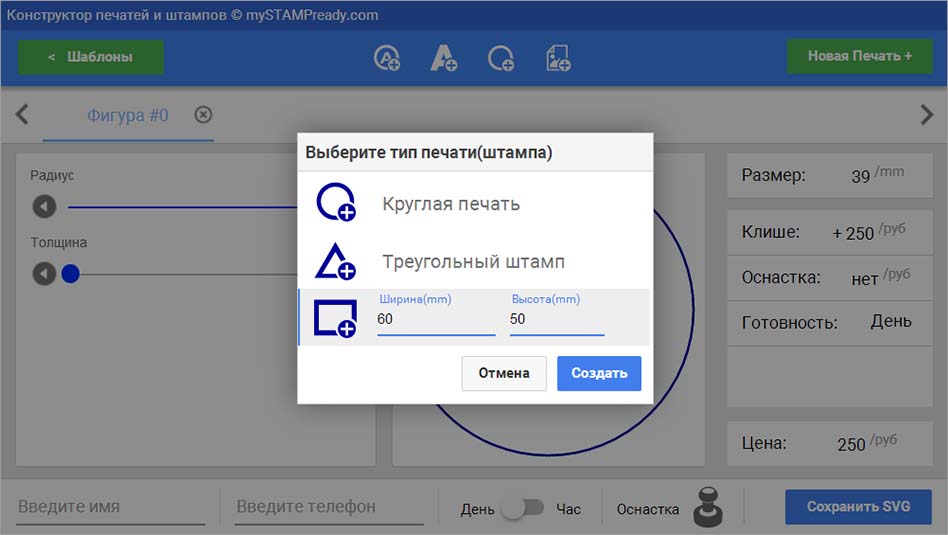Decrease Толщина with left arrow button
Screen dimensions: 948x535
point(44,274)
